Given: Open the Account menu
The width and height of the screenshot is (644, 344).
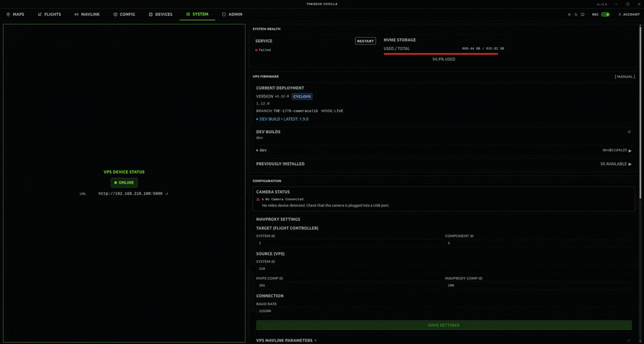Looking at the screenshot, I should click(629, 14).
